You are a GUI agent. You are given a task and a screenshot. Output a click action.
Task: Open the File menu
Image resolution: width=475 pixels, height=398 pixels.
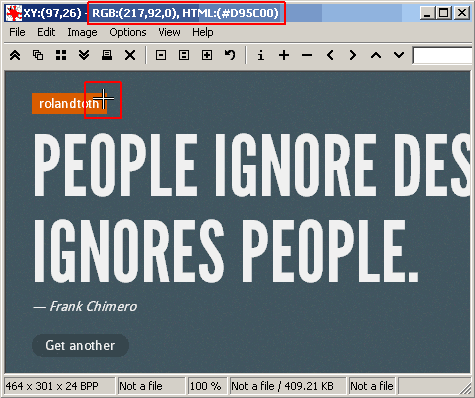17,32
